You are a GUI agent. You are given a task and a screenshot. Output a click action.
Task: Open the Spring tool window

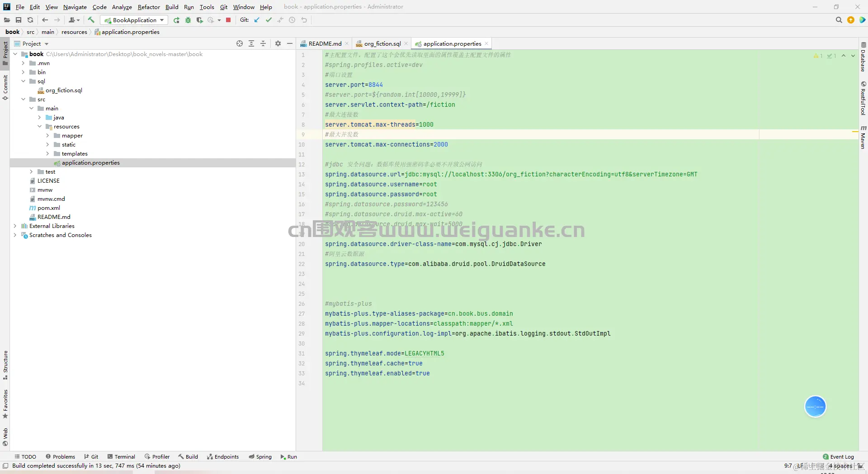tap(260, 457)
